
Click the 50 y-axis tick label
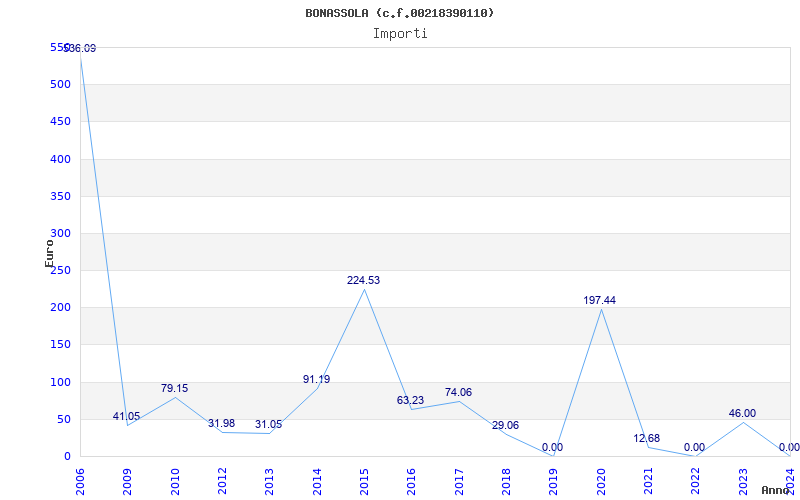[x=63, y=419]
